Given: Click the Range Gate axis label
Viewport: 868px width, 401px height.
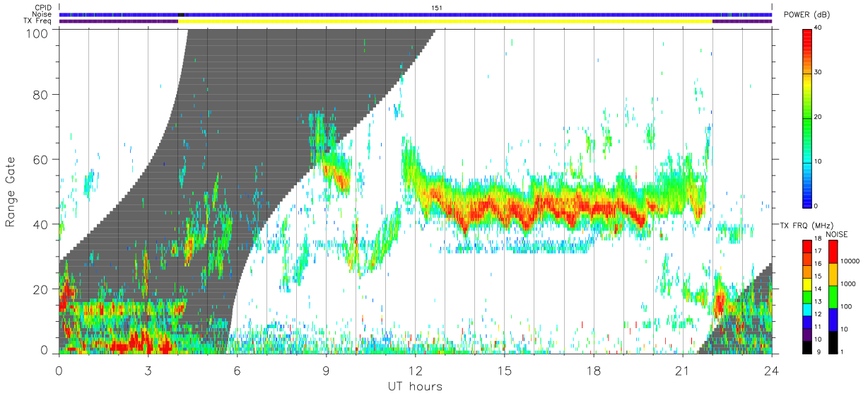Looking at the screenshot, I should click(11, 191).
